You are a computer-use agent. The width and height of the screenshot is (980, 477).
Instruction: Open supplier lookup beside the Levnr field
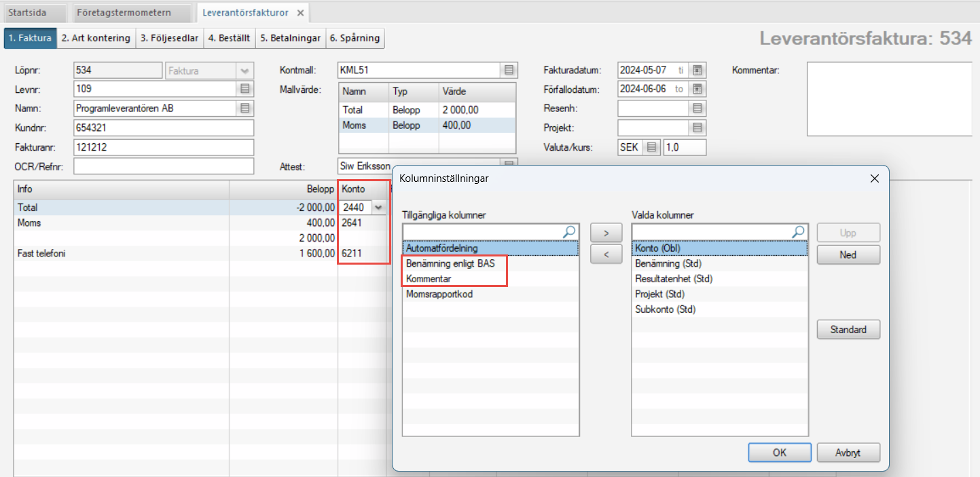point(245,89)
